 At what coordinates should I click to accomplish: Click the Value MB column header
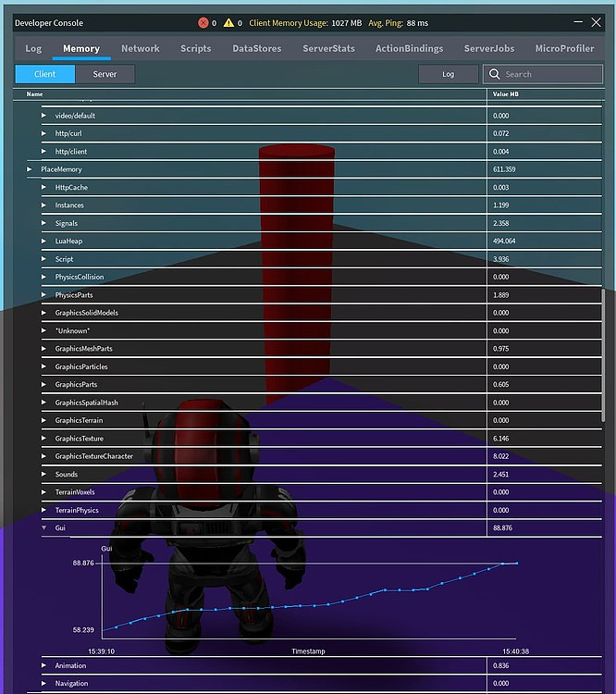pos(505,93)
